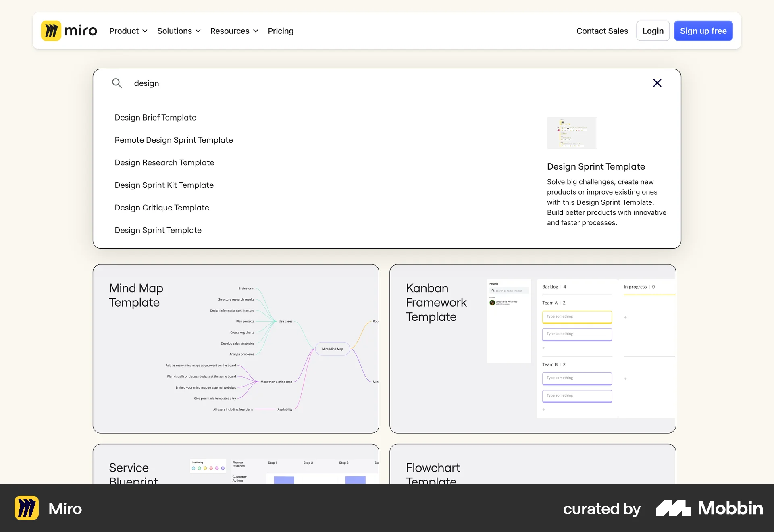Image resolution: width=774 pixels, height=532 pixels.
Task: Click the Mobbin logo
Action: click(x=709, y=508)
